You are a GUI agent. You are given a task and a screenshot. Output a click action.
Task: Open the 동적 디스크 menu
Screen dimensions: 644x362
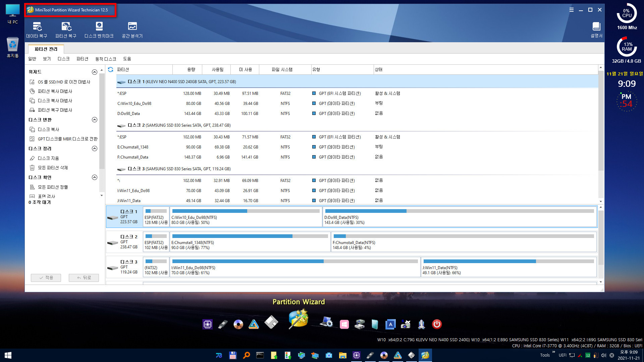(106, 59)
